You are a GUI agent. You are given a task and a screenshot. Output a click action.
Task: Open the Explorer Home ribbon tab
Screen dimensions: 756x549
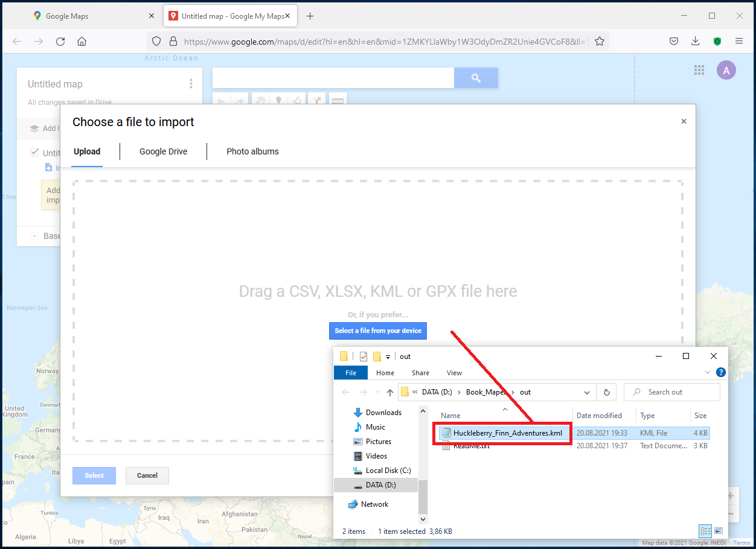(x=385, y=373)
